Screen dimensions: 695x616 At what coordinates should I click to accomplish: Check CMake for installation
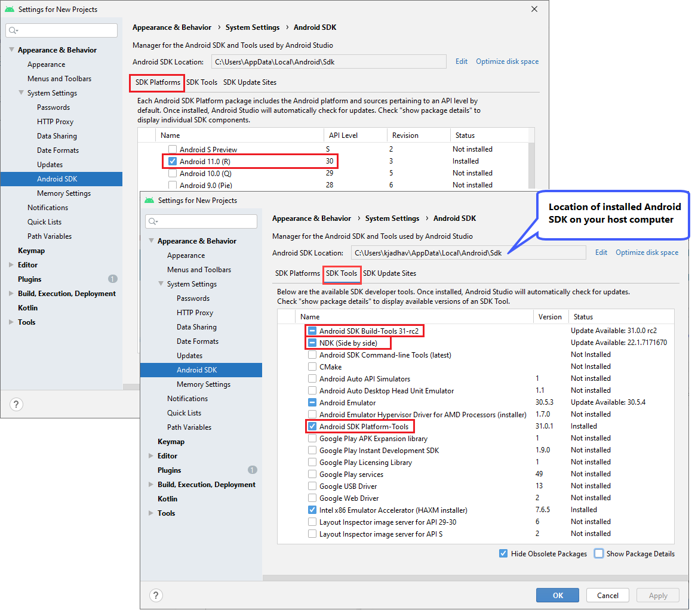click(x=311, y=366)
